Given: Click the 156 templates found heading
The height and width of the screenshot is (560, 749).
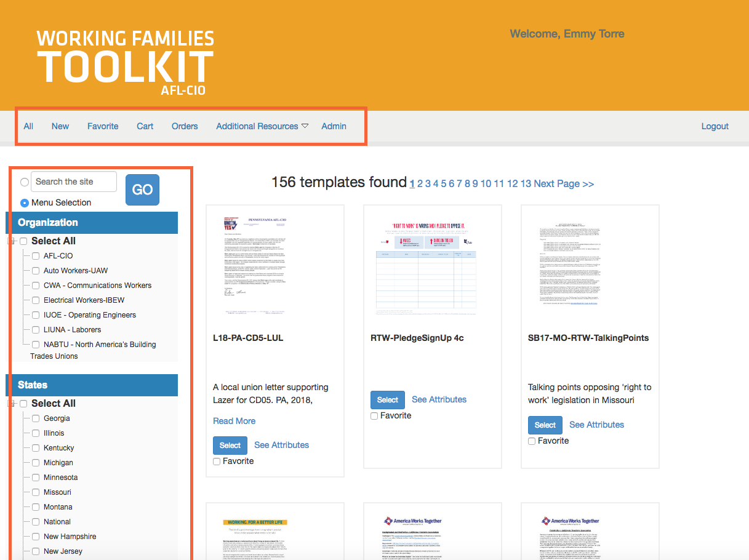Looking at the screenshot, I should [x=338, y=182].
